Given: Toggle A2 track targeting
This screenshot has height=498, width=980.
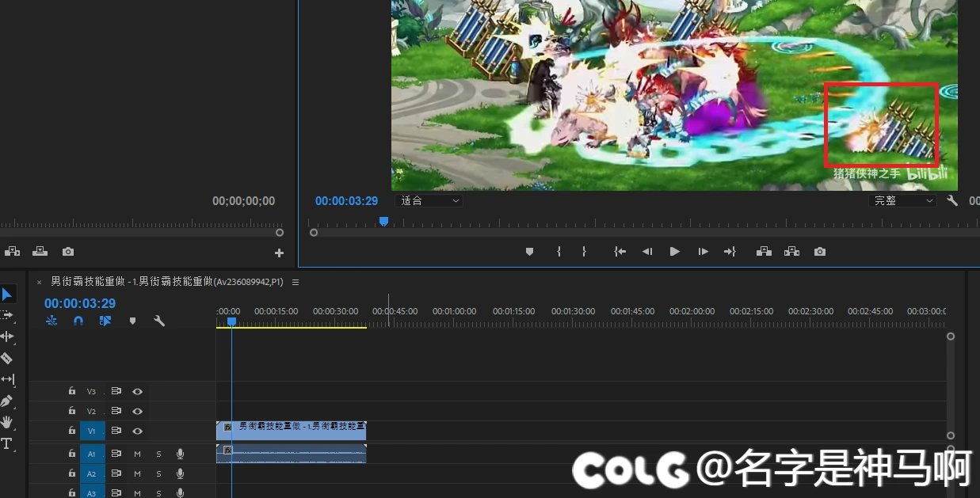Looking at the screenshot, I should [92, 473].
